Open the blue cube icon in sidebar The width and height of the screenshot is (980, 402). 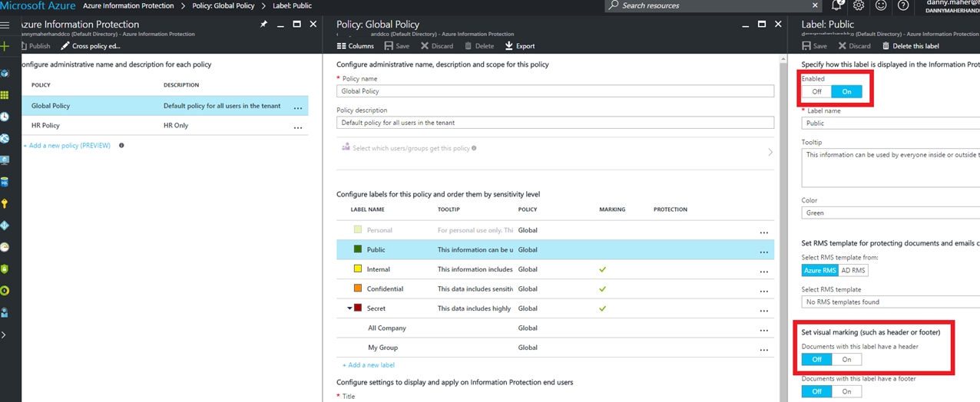click(5, 74)
